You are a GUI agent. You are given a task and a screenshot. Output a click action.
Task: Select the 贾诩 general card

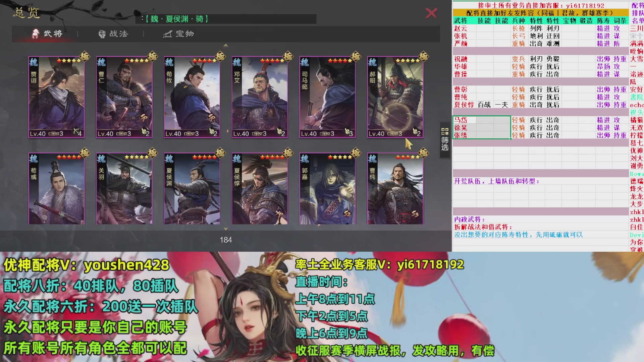(56, 97)
